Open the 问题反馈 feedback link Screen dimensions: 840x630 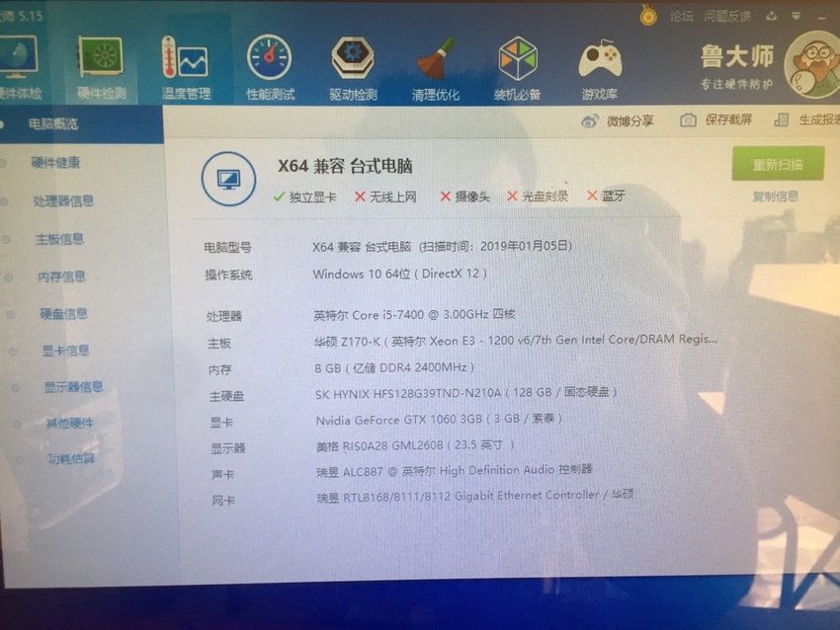coord(727,16)
